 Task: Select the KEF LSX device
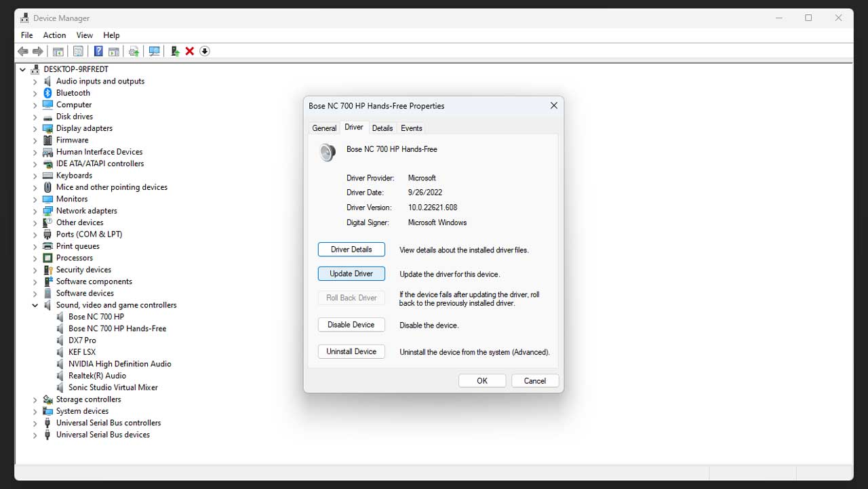click(82, 352)
